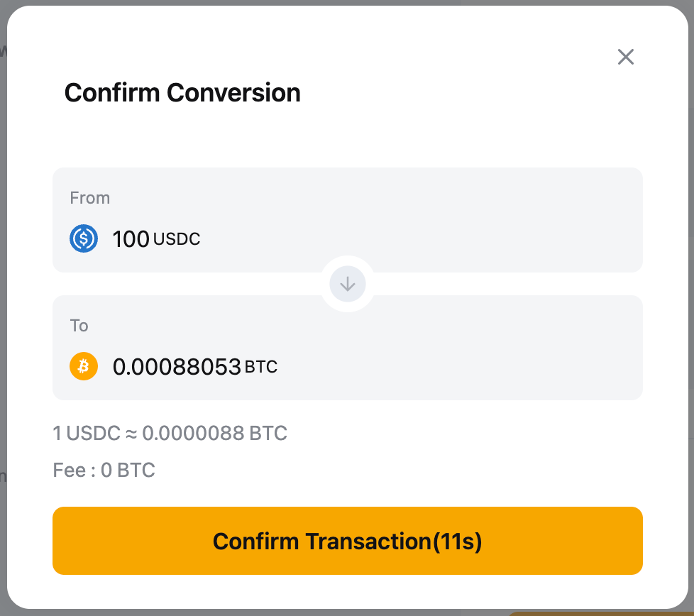Click the USDC currency label

[177, 240]
